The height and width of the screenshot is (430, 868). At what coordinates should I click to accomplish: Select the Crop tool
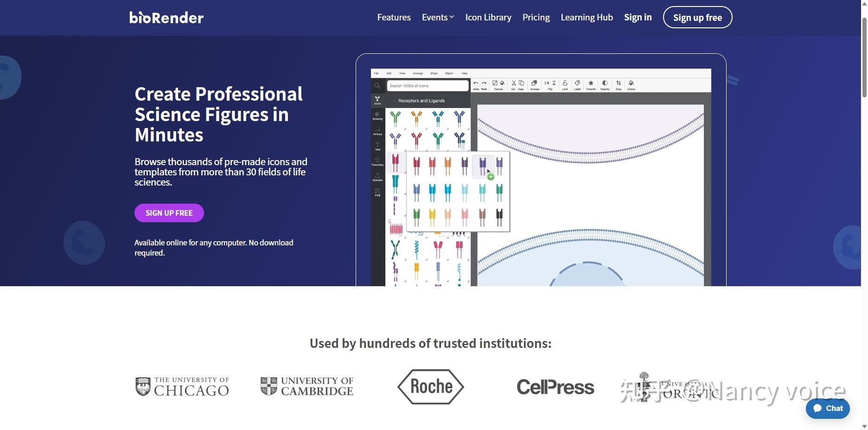point(619,83)
